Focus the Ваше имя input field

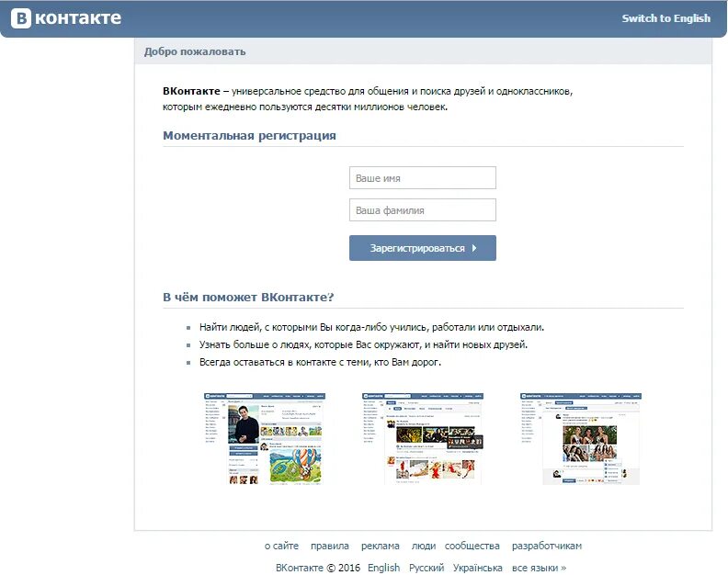[x=423, y=178]
